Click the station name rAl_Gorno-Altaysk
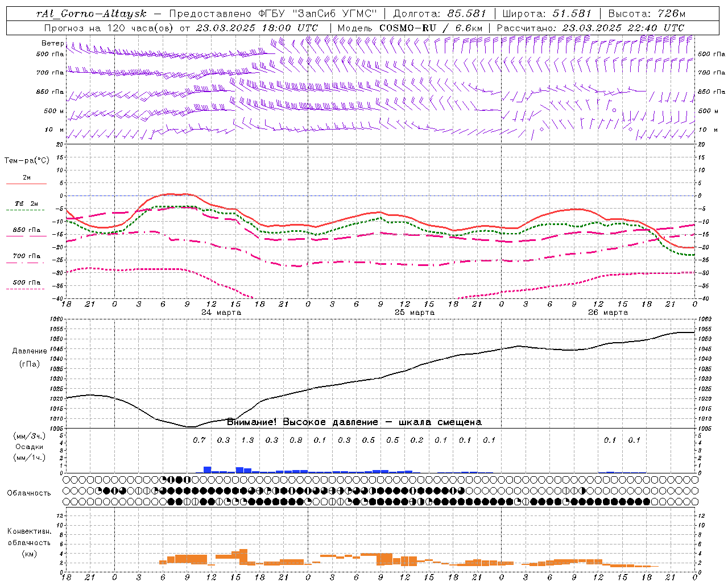This screenshot has width=728, height=582. [92, 14]
